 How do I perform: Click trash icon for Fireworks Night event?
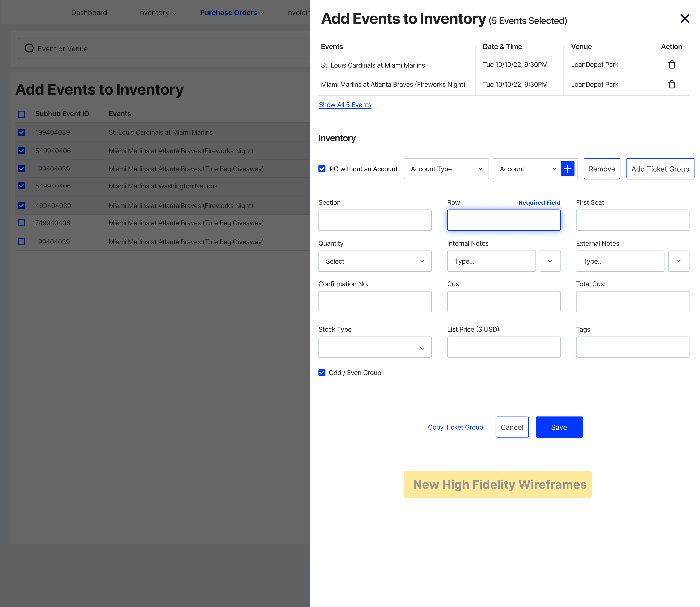pos(671,84)
